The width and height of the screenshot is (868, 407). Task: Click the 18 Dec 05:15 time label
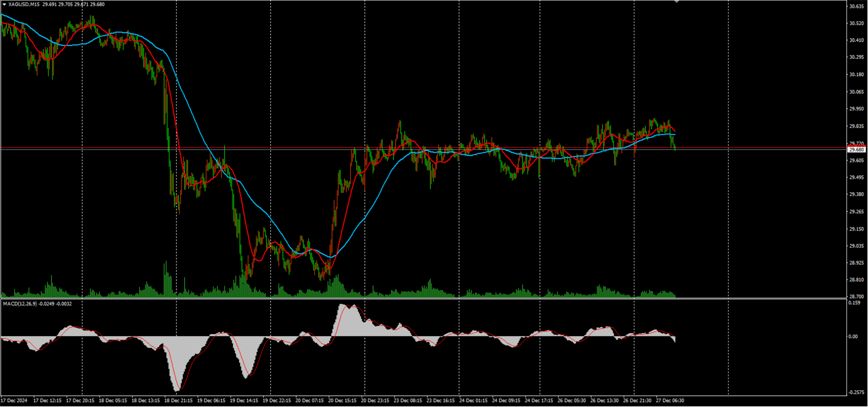[x=113, y=401]
